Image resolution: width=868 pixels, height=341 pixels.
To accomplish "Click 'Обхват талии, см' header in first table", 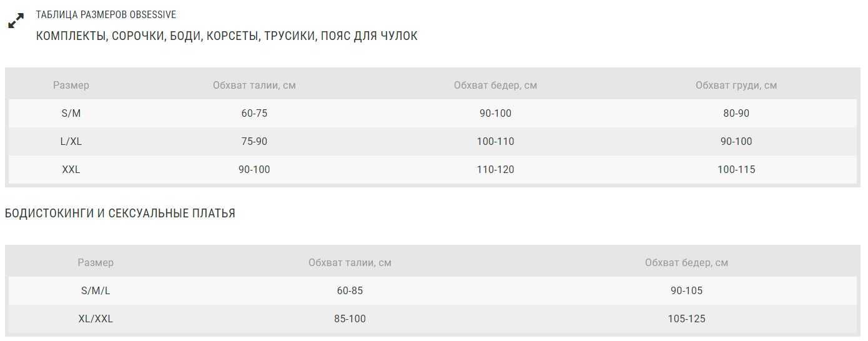I will (x=254, y=85).
